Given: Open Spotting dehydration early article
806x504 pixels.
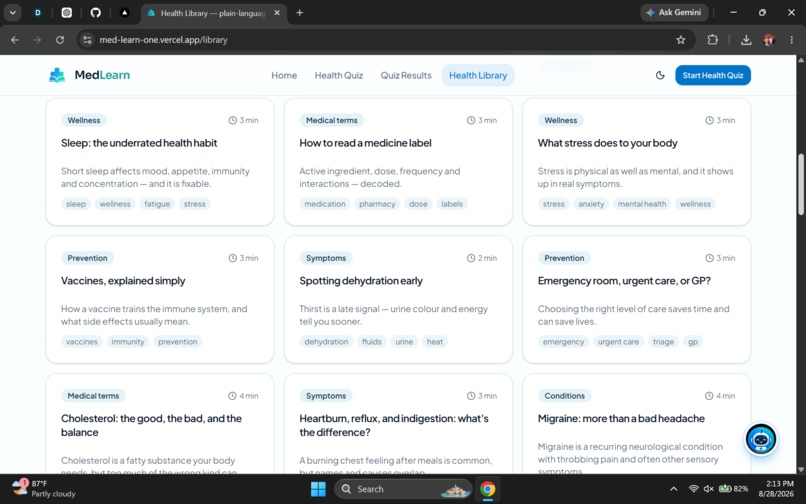Looking at the screenshot, I should point(361,281).
